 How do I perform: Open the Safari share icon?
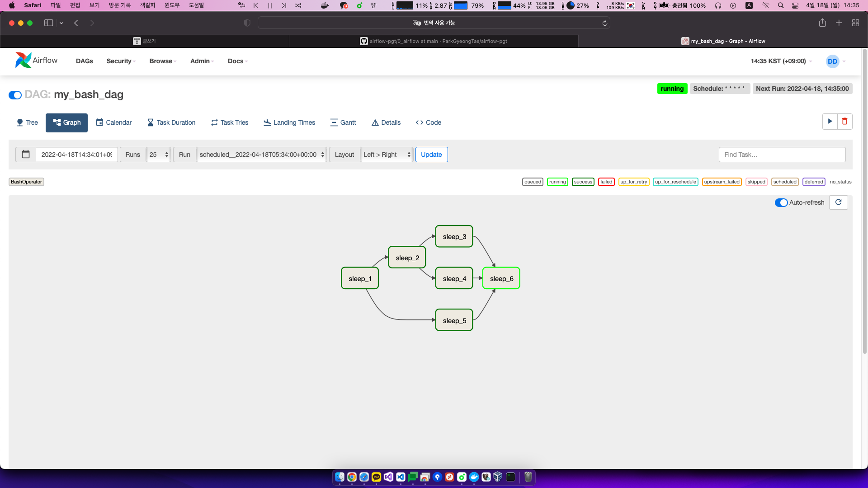coord(822,23)
